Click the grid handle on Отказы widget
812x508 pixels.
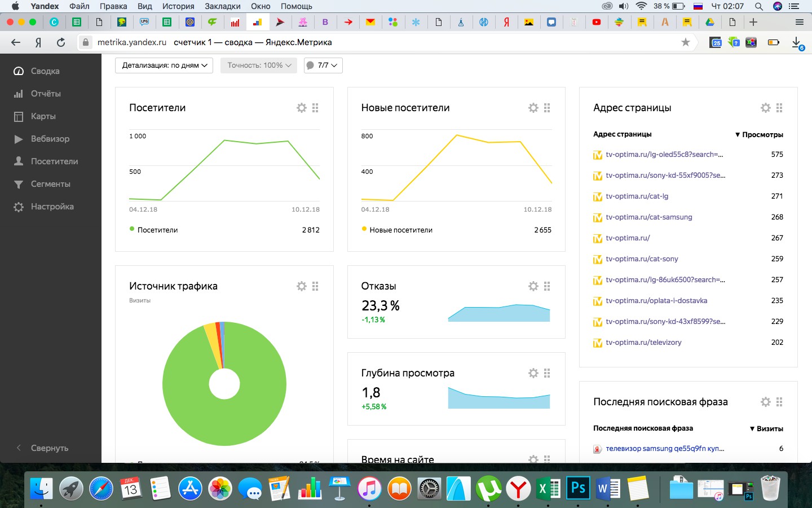click(x=547, y=286)
